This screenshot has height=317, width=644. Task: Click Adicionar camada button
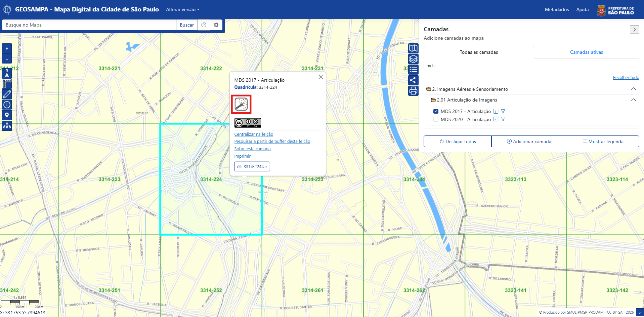(x=529, y=142)
